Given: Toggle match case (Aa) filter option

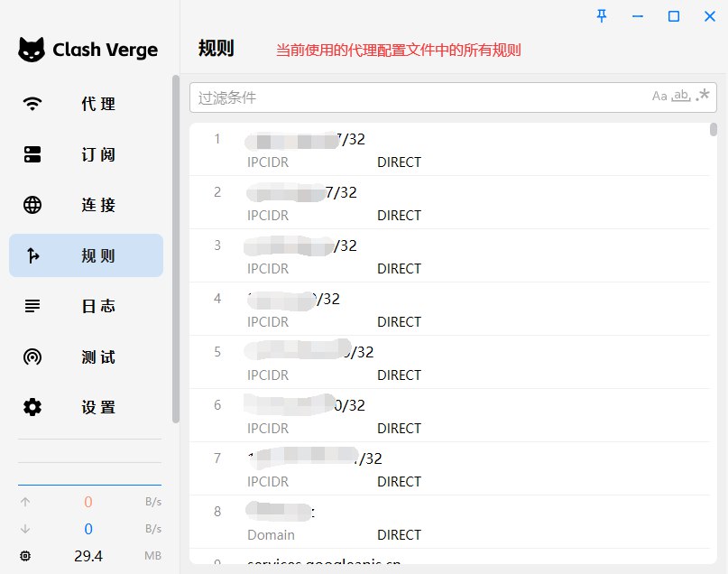Looking at the screenshot, I should tap(659, 97).
